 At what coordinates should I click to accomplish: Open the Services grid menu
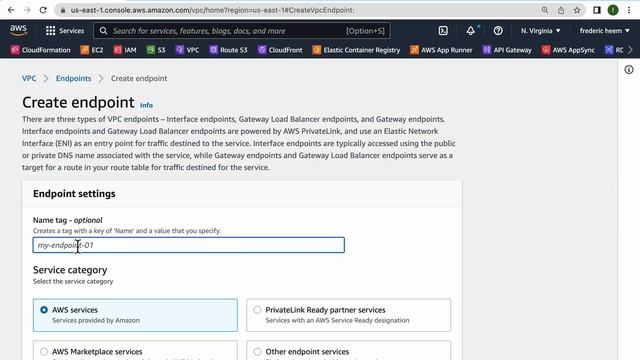(x=65, y=31)
